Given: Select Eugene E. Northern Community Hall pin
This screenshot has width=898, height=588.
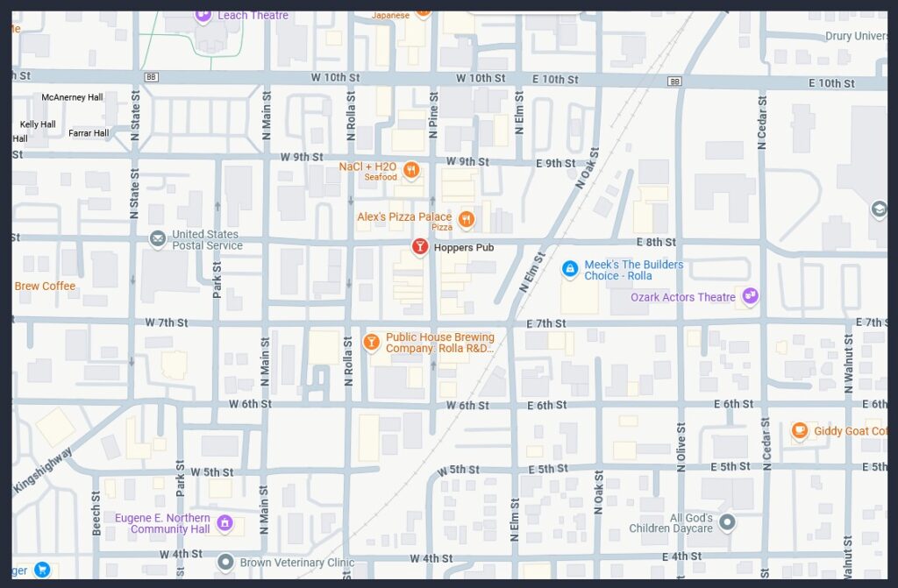Looking at the screenshot, I should click(x=225, y=522).
